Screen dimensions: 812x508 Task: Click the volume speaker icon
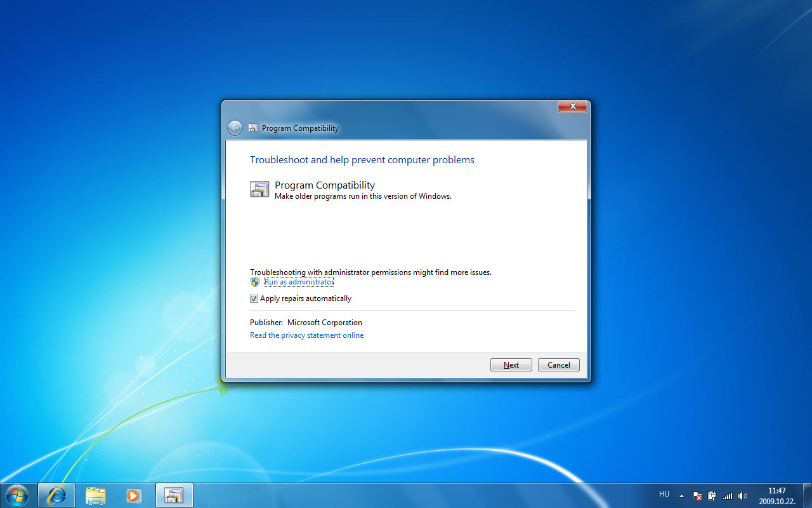click(743, 496)
